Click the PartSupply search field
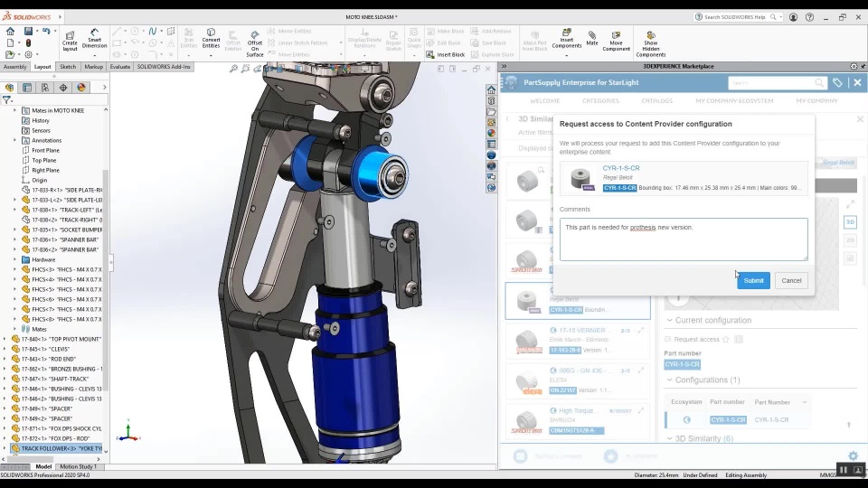 772,83
